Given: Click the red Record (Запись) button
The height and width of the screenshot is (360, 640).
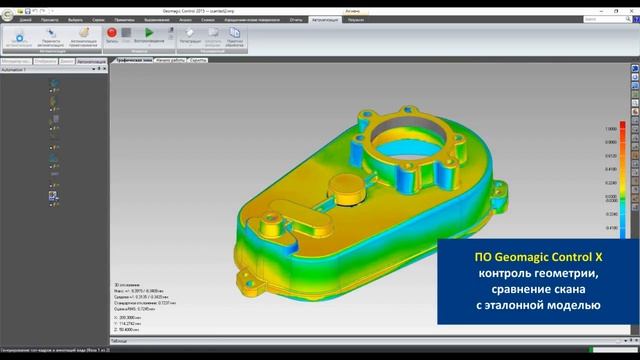Looking at the screenshot, I should (x=111, y=32).
